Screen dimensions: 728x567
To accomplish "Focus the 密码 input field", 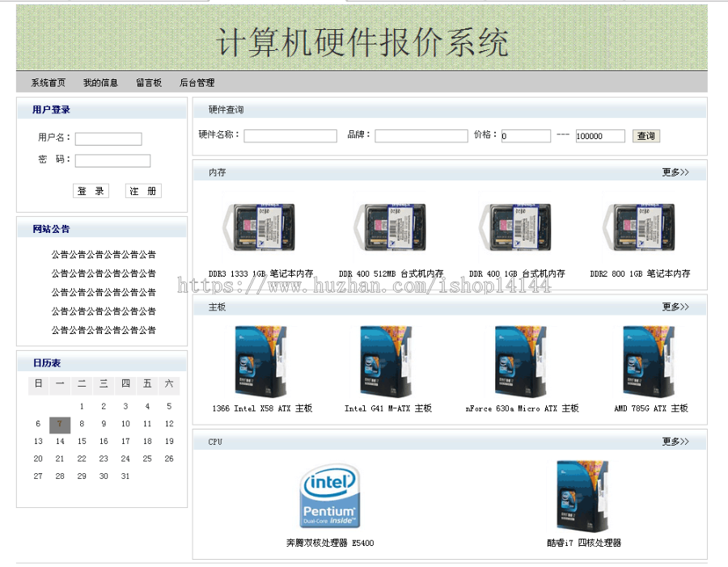I will click(112, 161).
